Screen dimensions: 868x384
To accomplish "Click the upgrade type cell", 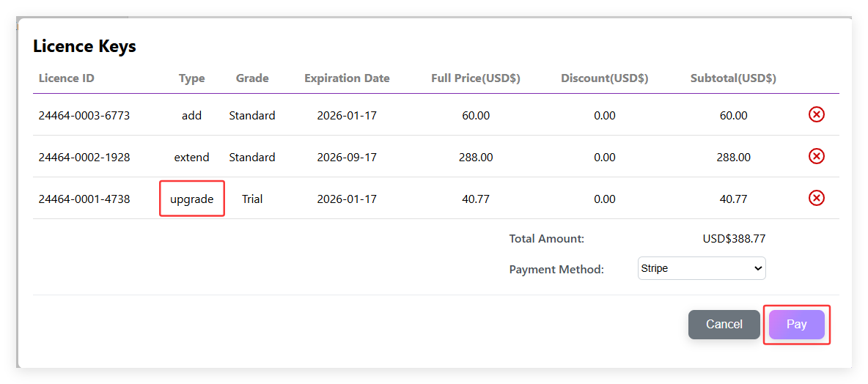I will point(191,199).
